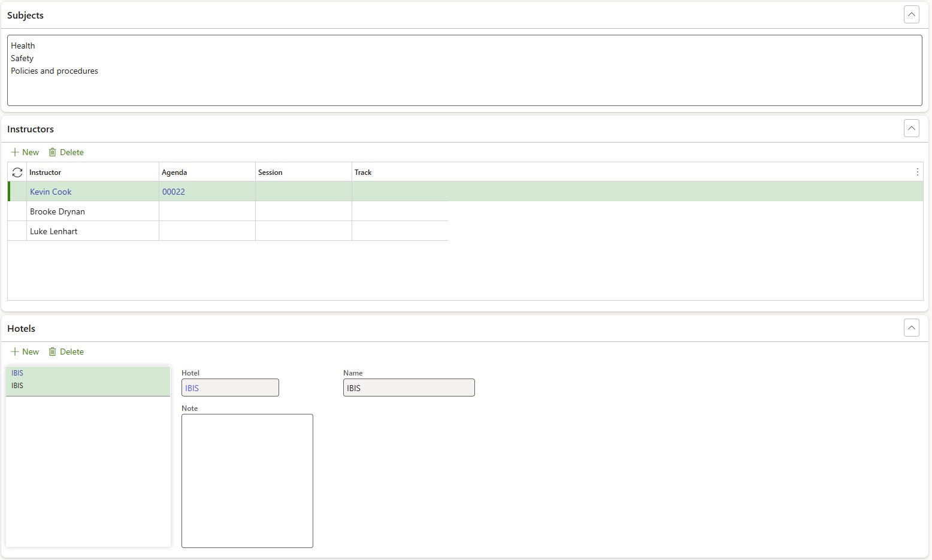Click Delete in the Instructors section
Screen dimensions: 932x560
[66, 152]
